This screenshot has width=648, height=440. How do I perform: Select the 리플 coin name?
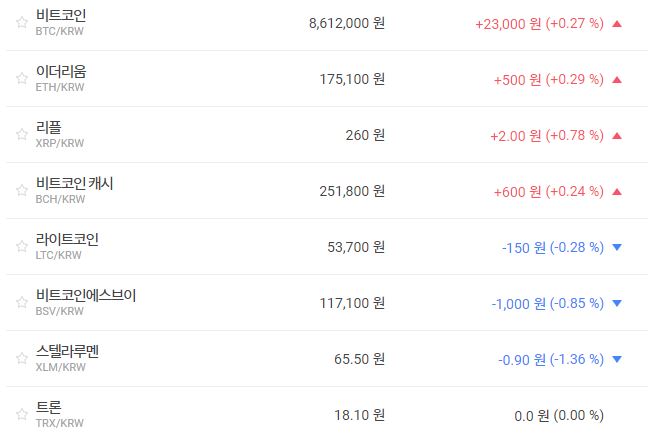48,128
